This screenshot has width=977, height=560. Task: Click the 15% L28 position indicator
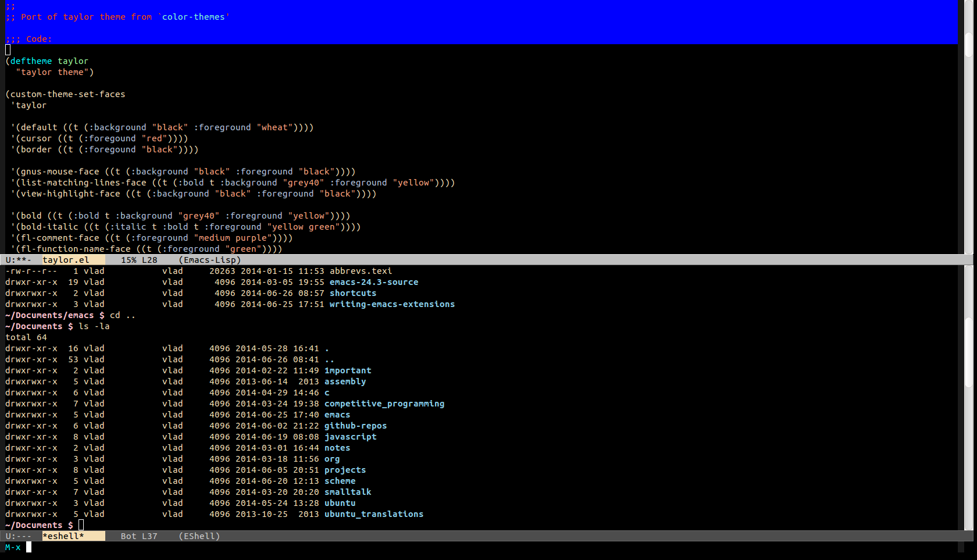(139, 260)
